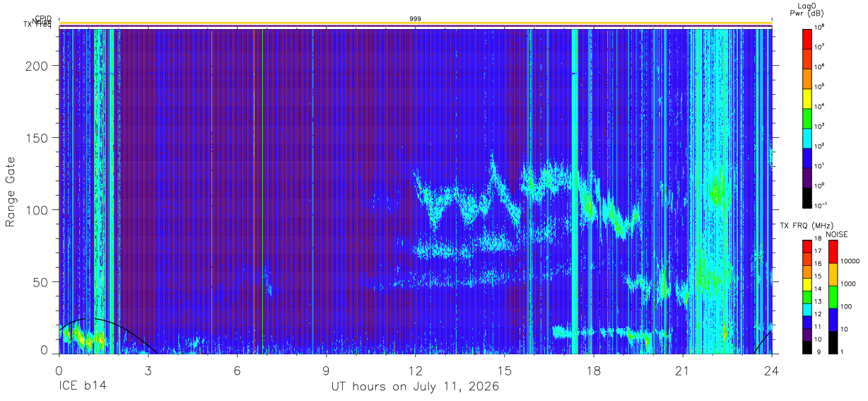Click the green segment of the NOISE colorbar
This screenshot has width=868, height=401.
(833, 297)
